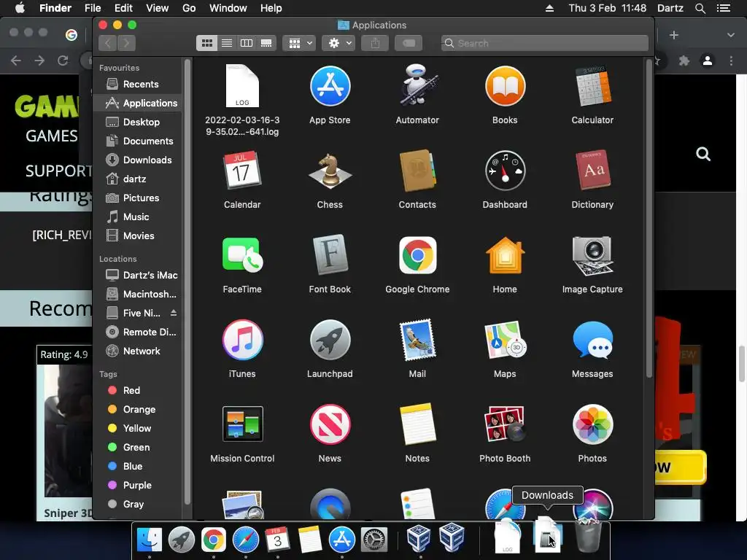Image resolution: width=747 pixels, height=560 pixels.
Task: Select the 2022-02-03 log file
Action: click(x=242, y=86)
